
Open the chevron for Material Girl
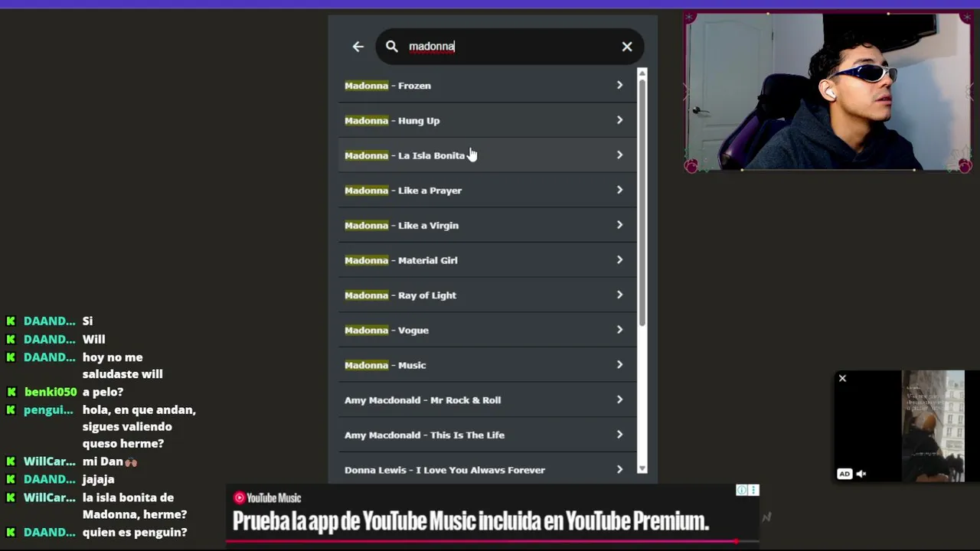tap(619, 259)
